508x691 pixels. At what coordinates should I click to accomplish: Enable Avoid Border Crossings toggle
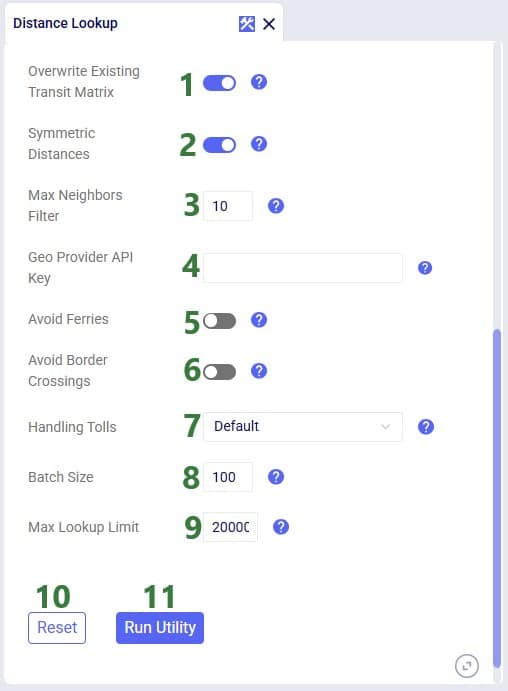(219, 372)
